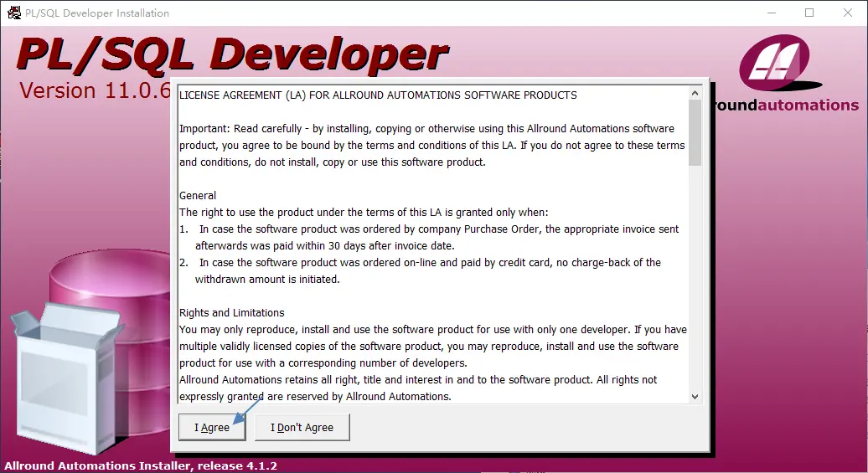868x473 pixels.
Task: Click the 'General' section heading
Action: [x=198, y=195]
